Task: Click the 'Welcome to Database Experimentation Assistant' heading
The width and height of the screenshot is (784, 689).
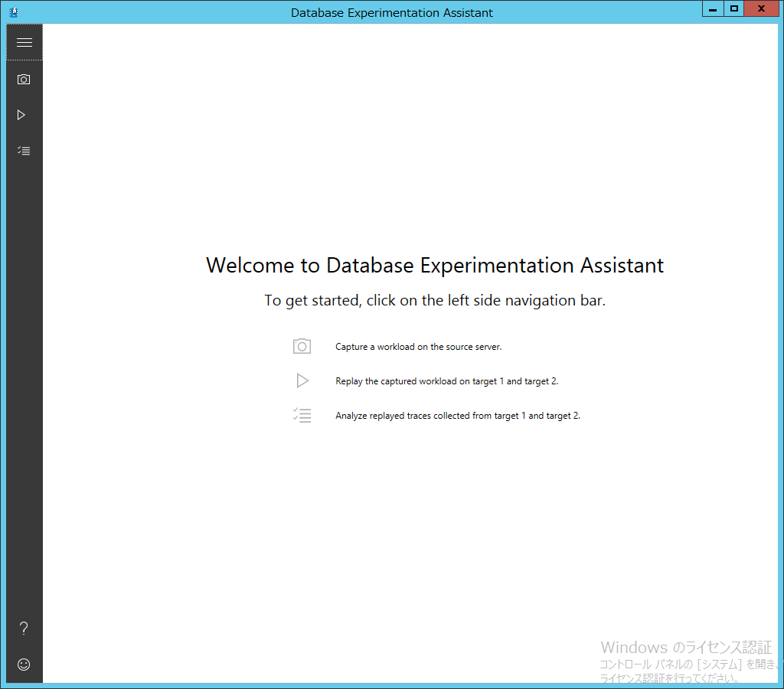Action: (435, 265)
